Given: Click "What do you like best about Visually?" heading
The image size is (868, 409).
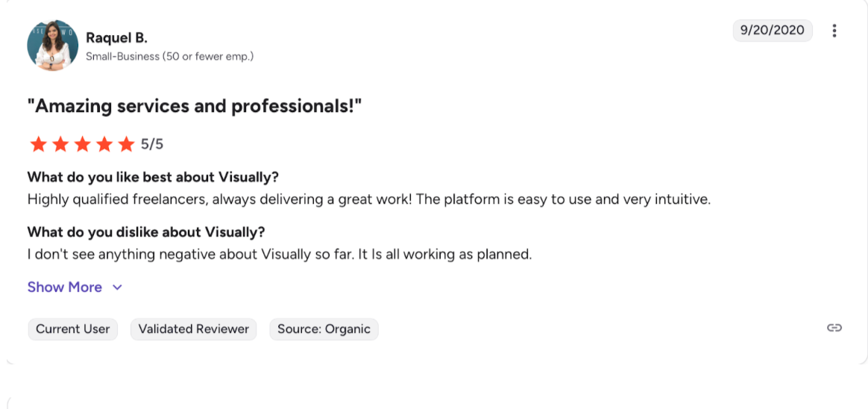Looking at the screenshot, I should (x=153, y=178).
